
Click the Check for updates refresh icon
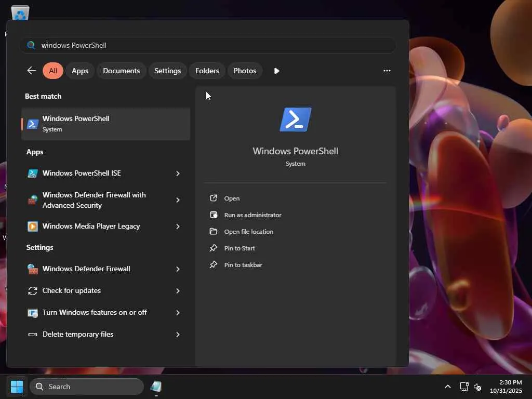click(x=33, y=291)
